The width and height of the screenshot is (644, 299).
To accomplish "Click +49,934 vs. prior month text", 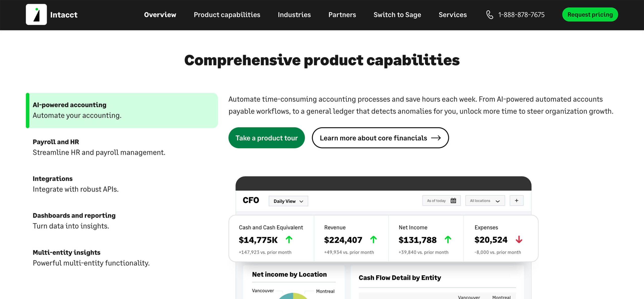I will [x=349, y=252].
